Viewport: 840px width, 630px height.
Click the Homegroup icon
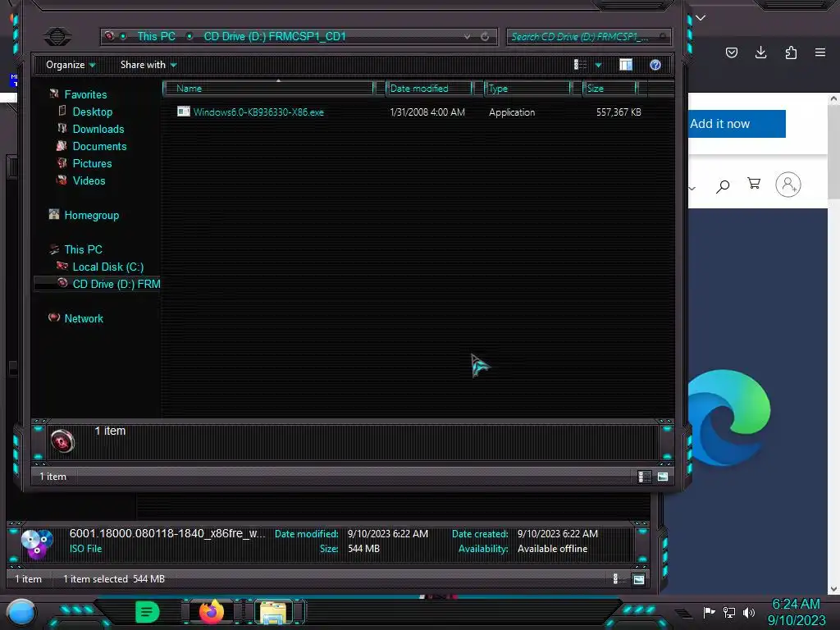(x=54, y=214)
